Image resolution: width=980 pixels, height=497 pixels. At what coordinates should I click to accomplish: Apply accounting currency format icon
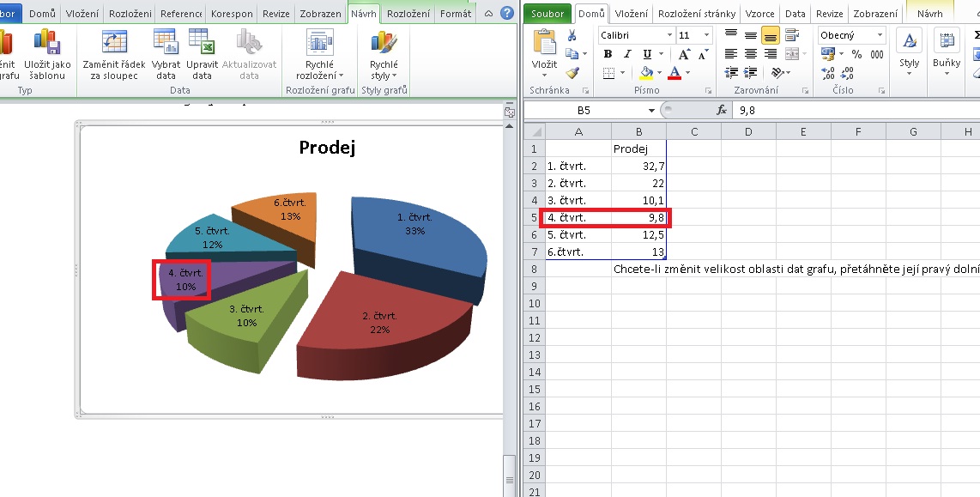[828, 54]
